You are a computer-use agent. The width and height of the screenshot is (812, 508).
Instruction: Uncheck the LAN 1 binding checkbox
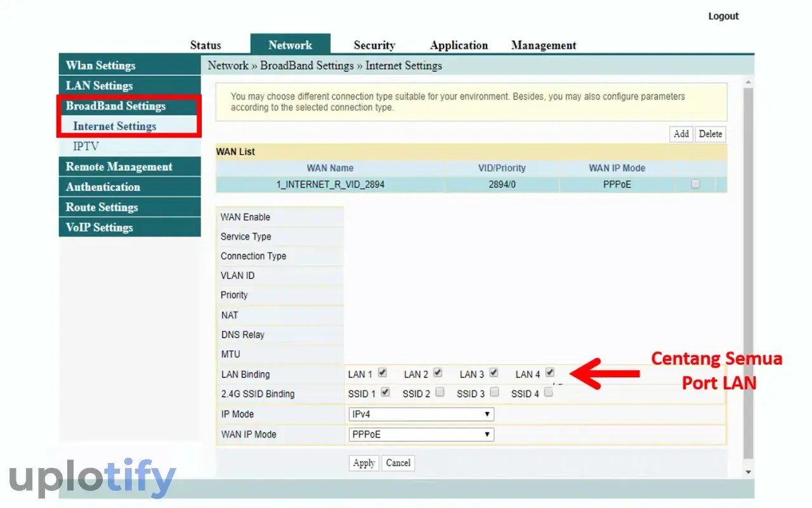point(383,372)
